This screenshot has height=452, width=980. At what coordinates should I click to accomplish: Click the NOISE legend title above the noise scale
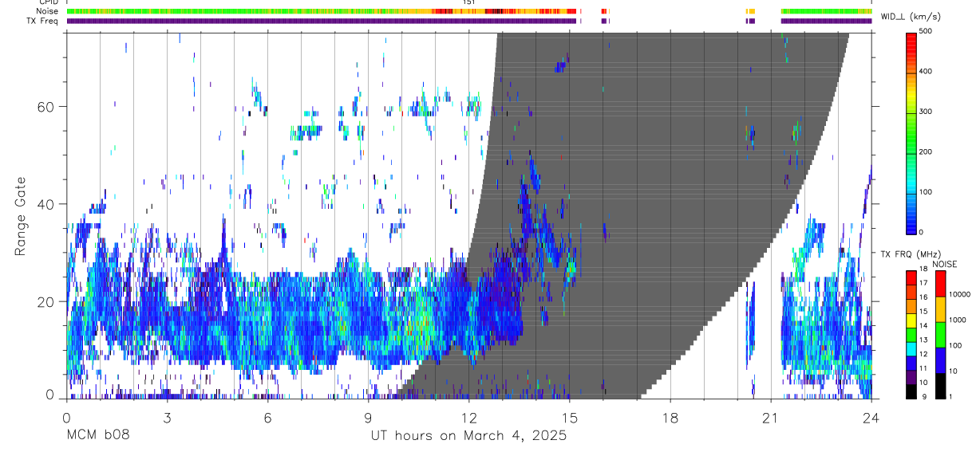(x=945, y=264)
